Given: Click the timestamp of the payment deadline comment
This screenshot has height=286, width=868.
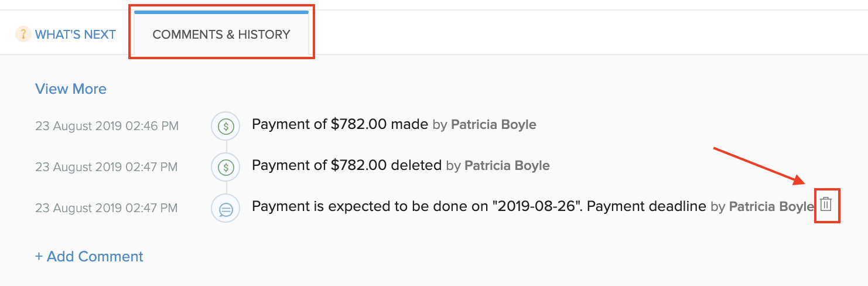Looking at the screenshot, I should tap(106, 208).
